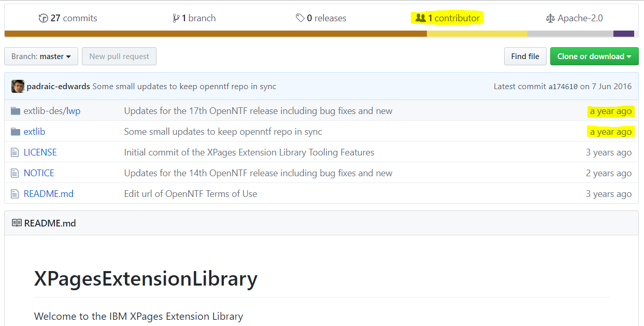
Task: Click '3 years ago' in LICENSE row
Action: [609, 152]
